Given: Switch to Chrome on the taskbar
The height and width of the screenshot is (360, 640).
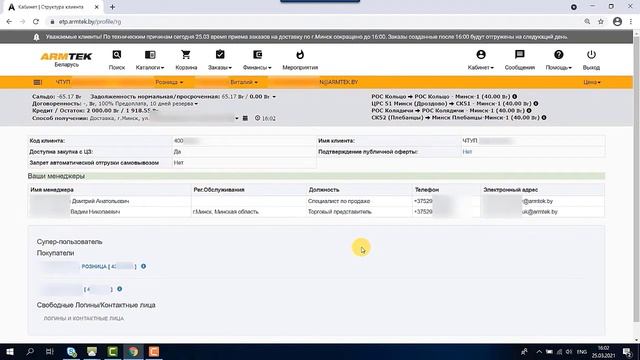Looking at the screenshot, I should (x=133, y=351).
